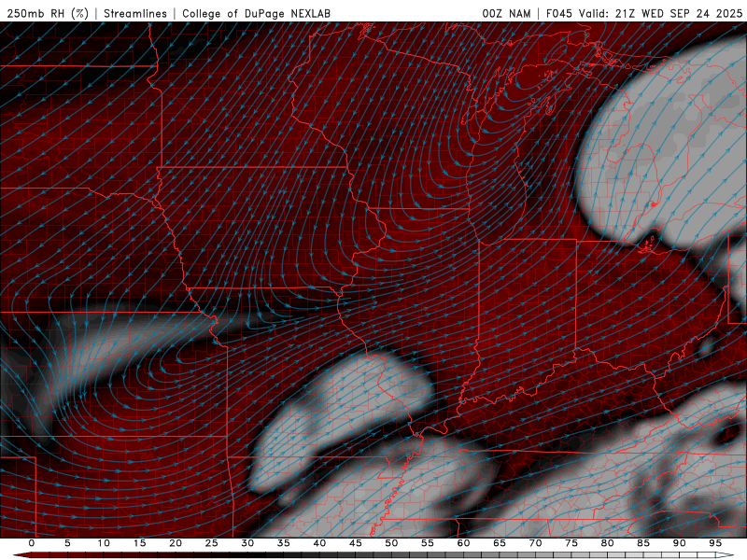The width and height of the screenshot is (747, 560).
Task: Click the "30" colorbar tick label
Action: [247, 543]
